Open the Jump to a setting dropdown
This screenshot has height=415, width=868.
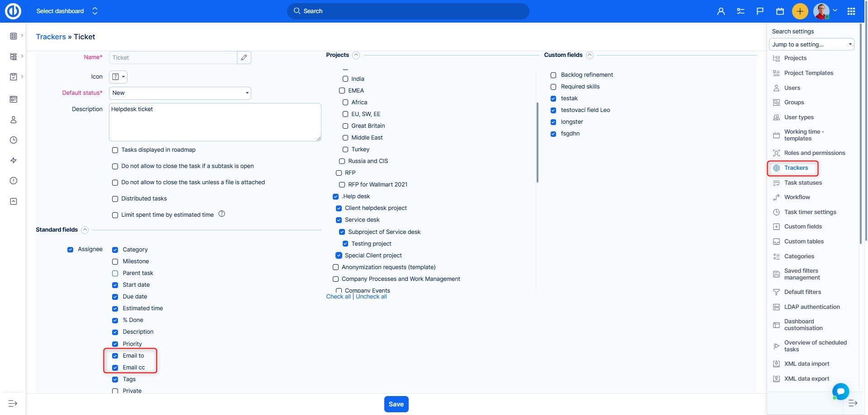811,44
